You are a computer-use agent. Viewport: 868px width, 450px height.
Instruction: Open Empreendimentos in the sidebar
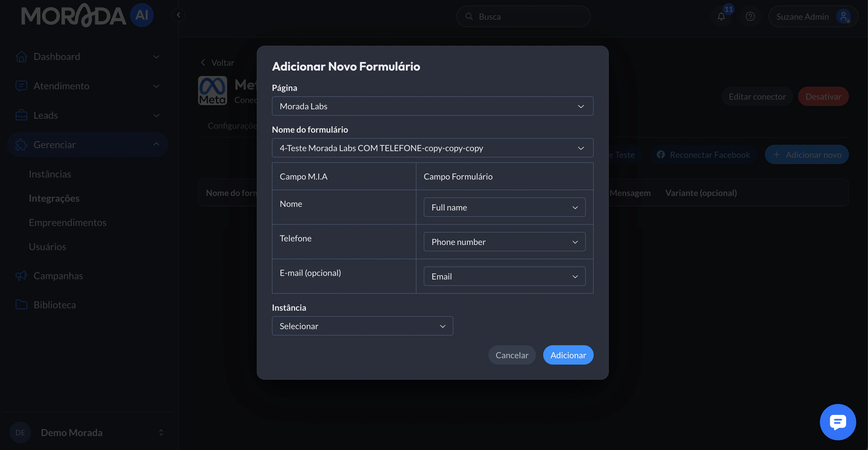click(x=67, y=222)
